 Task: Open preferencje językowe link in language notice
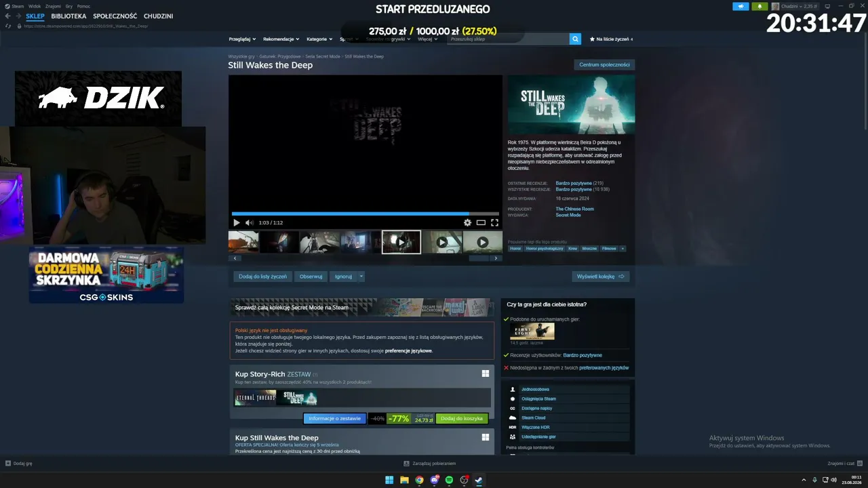pyautogui.click(x=408, y=351)
